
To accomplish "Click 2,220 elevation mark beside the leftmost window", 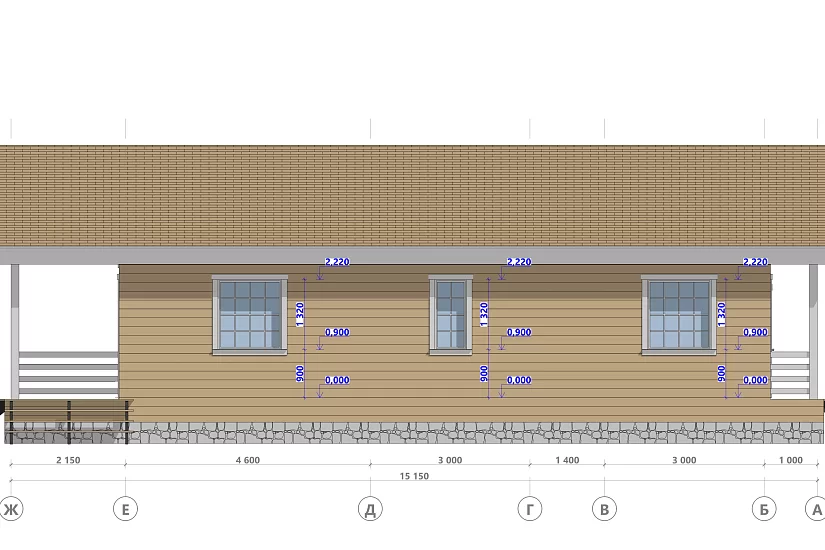I will tap(337, 262).
